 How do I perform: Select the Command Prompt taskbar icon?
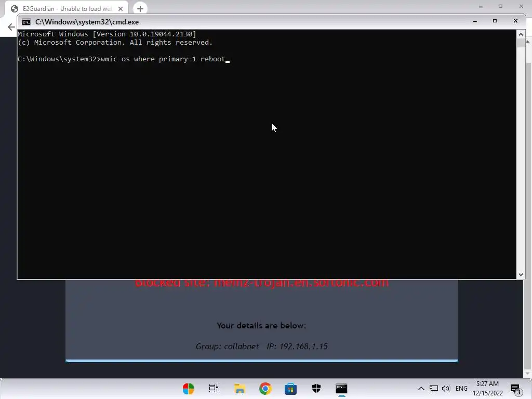point(341,389)
